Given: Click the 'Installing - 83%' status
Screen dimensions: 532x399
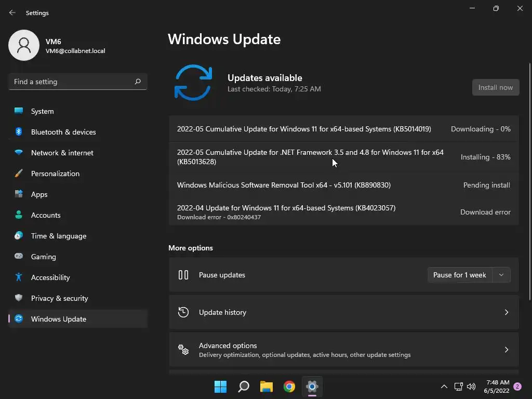Looking at the screenshot, I should pos(486,157).
